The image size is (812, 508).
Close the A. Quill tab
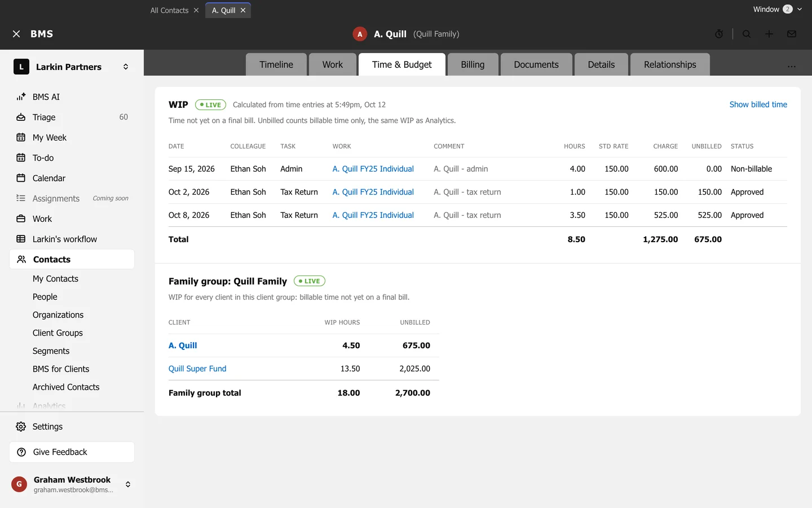(243, 10)
